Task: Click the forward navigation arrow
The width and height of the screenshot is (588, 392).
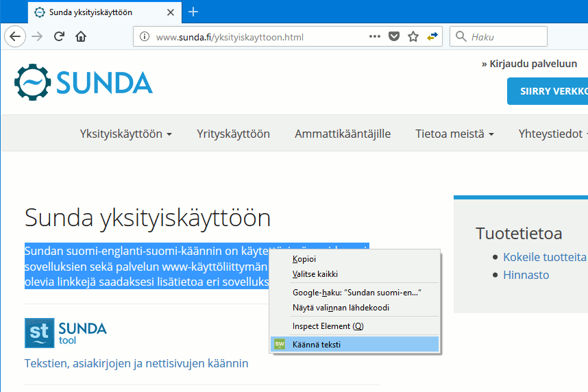Action: coord(37,36)
